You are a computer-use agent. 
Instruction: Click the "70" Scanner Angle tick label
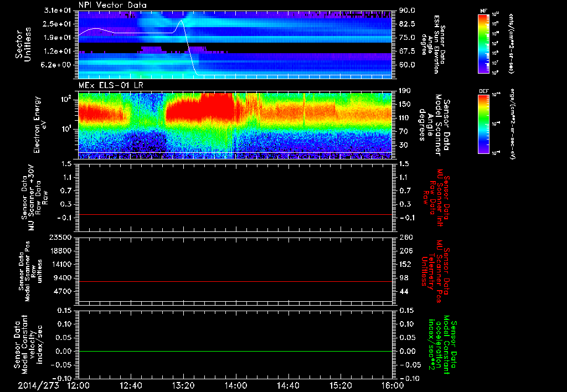point(404,132)
